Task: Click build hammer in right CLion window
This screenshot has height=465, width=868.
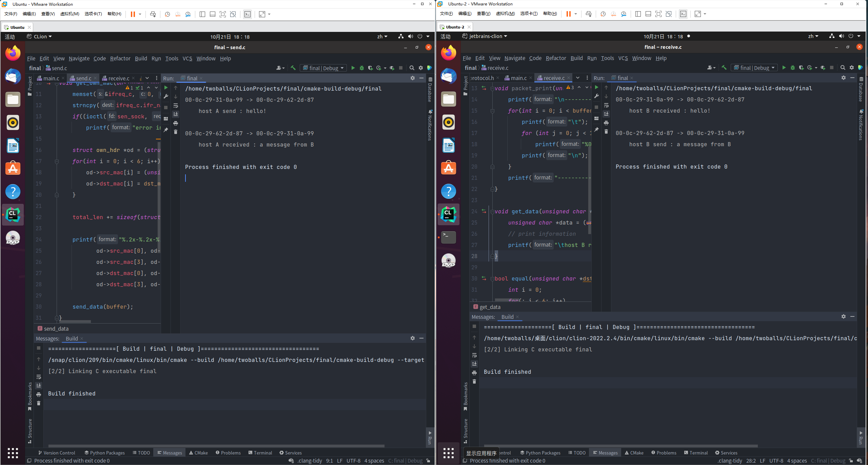Action: tap(724, 68)
